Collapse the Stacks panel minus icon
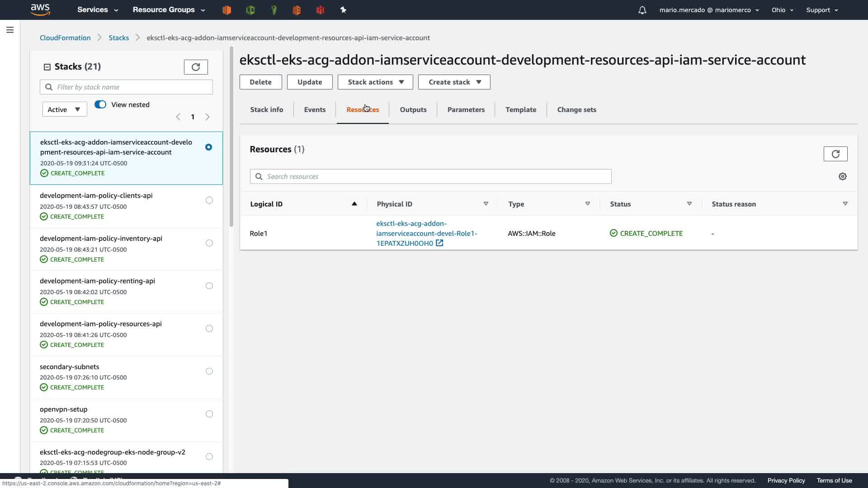Image resolution: width=868 pixels, height=488 pixels. [47, 67]
